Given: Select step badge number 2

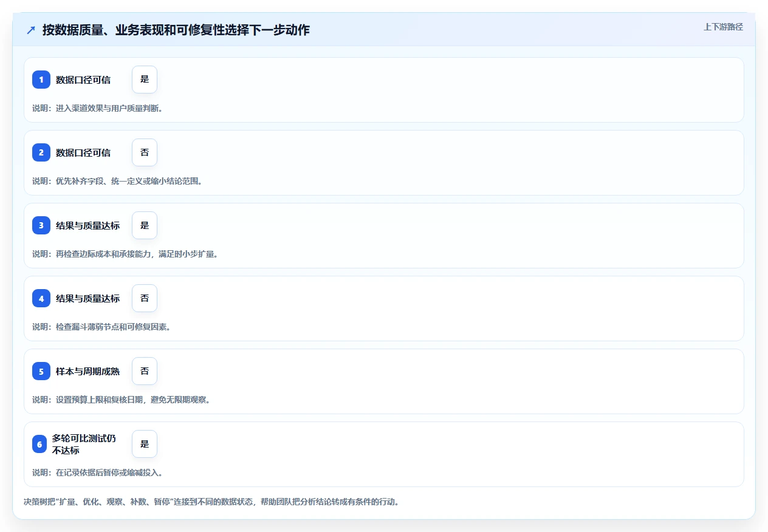Looking at the screenshot, I should pos(41,152).
